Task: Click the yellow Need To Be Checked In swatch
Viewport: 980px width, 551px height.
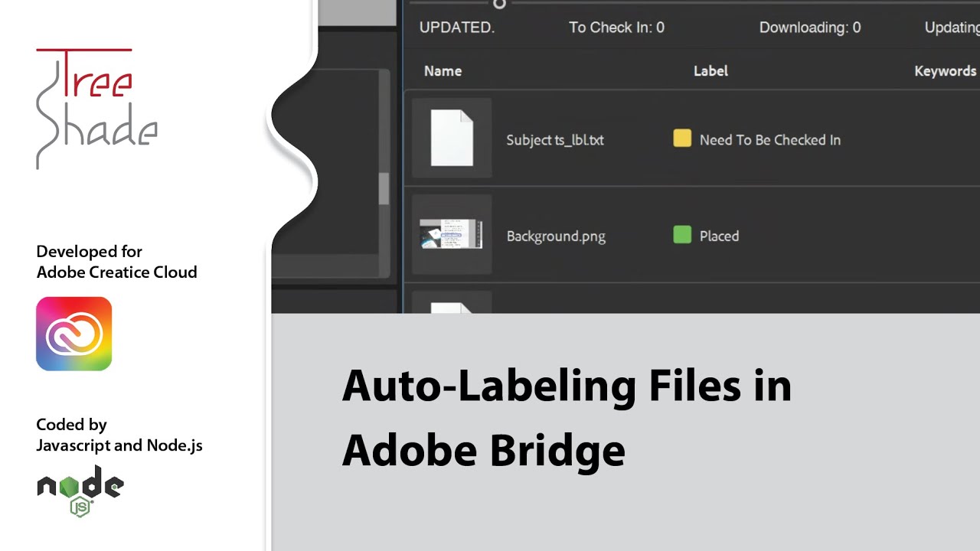Action: [682, 139]
